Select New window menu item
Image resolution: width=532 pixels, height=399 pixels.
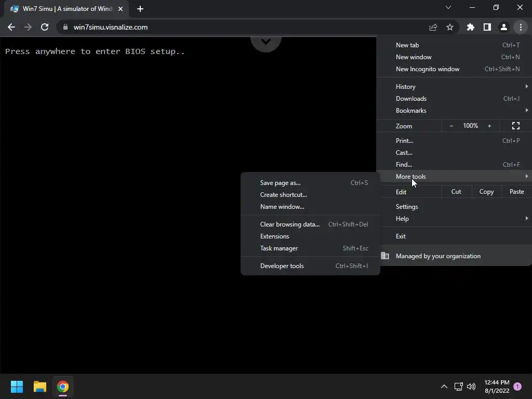[x=454, y=57]
